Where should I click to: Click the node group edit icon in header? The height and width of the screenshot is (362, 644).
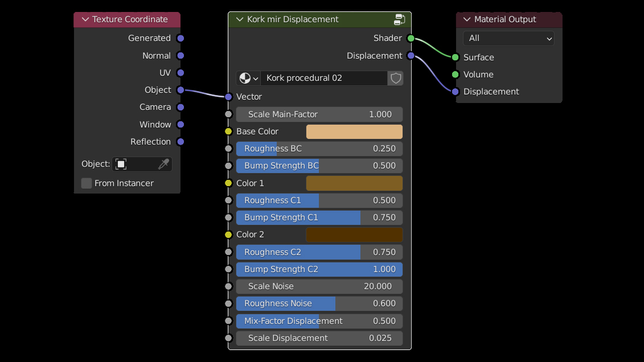[x=399, y=19]
